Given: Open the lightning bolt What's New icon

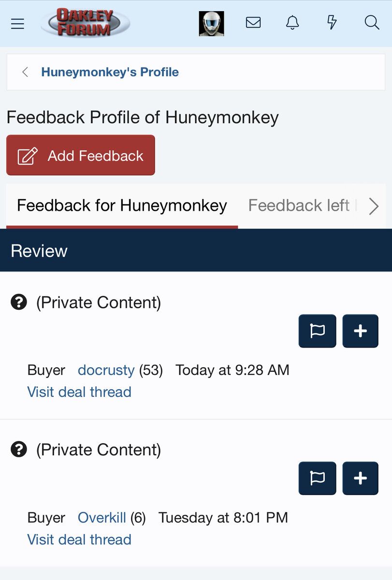Looking at the screenshot, I should [332, 23].
